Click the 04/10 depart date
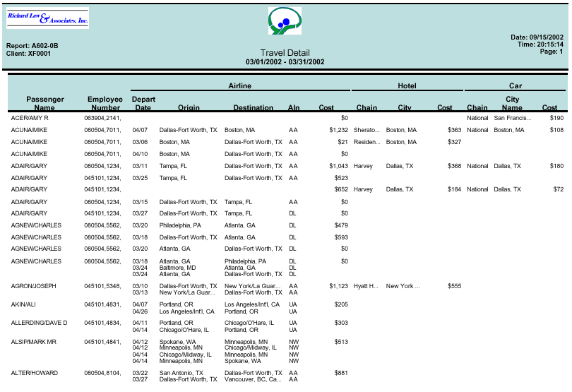This screenshot has width=572, height=392. tap(140, 154)
